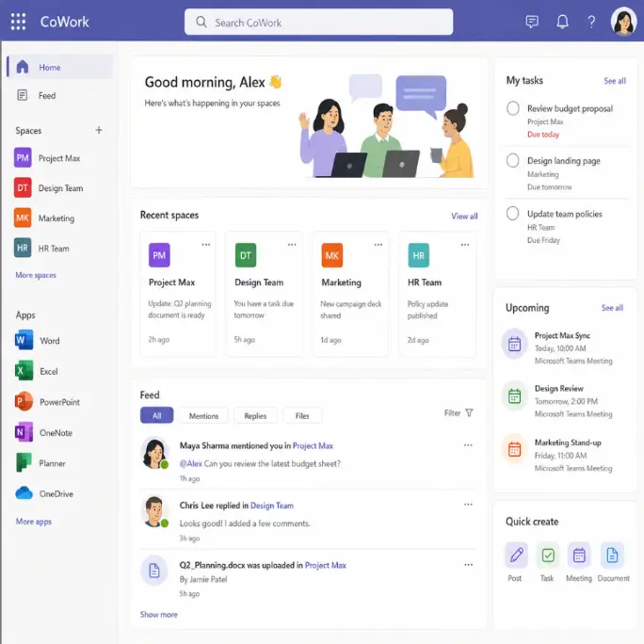Open options for Chris Lee's feed reply
This screenshot has width=644, height=644.
point(468,505)
